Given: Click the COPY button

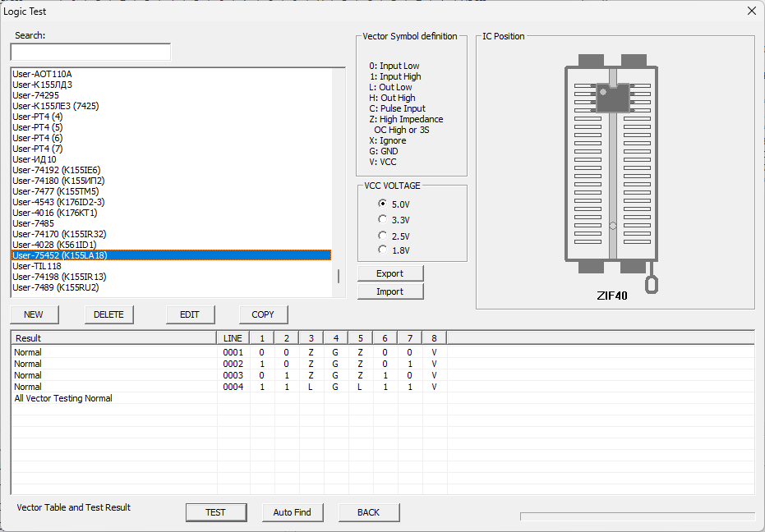Looking at the screenshot, I should coord(263,314).
